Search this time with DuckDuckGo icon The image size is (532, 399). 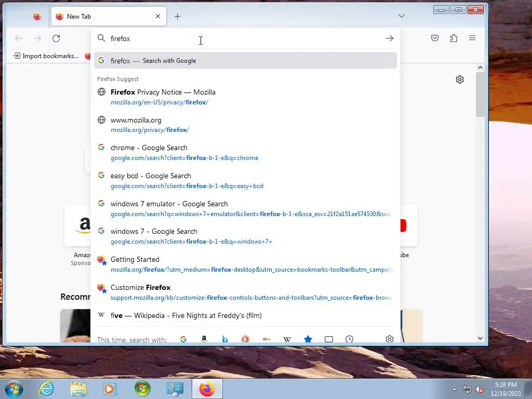coord(245,339)
